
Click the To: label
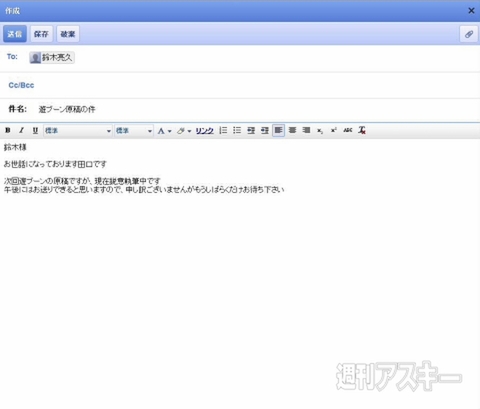12,56
